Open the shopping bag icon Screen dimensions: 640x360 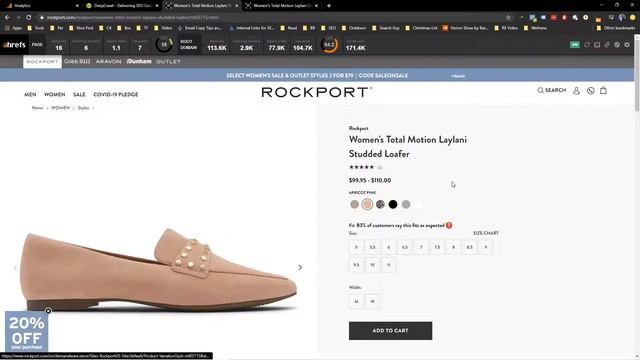click(x=603, y=91)
